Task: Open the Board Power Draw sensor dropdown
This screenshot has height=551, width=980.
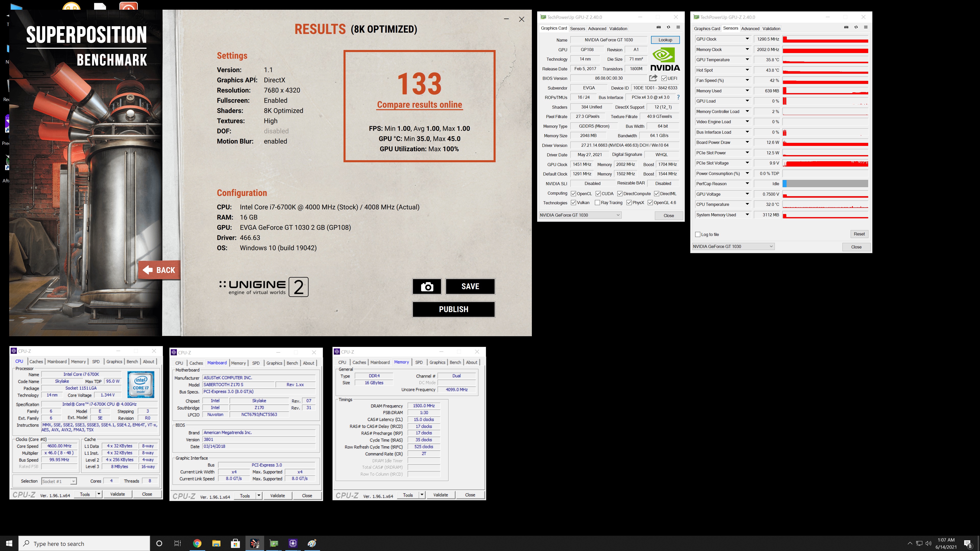Action: point(747,142)
